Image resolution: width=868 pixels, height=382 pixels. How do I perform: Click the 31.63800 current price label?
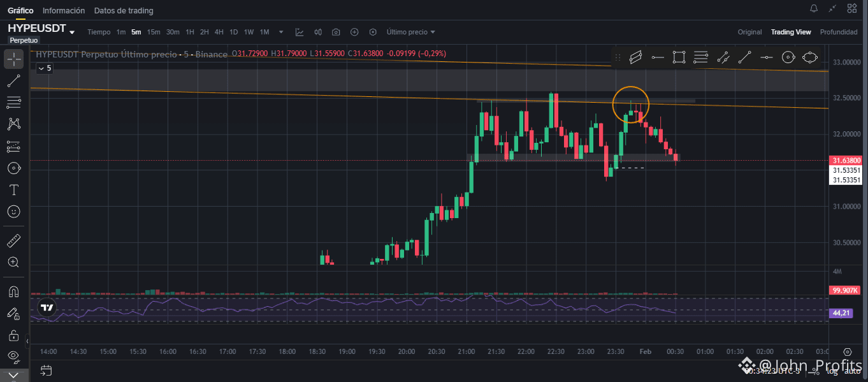(846, 161)
